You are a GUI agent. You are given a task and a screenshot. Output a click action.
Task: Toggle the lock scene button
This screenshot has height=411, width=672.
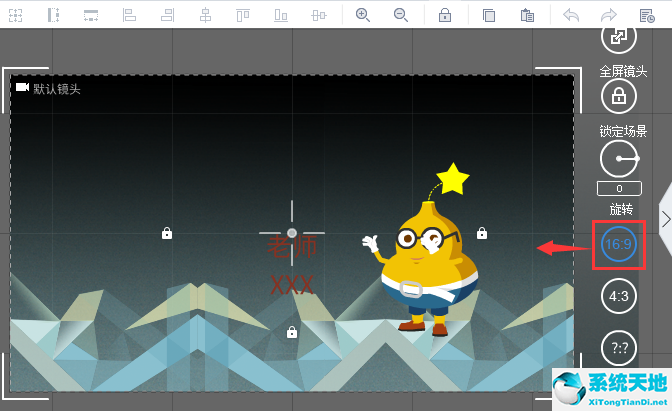619,97
